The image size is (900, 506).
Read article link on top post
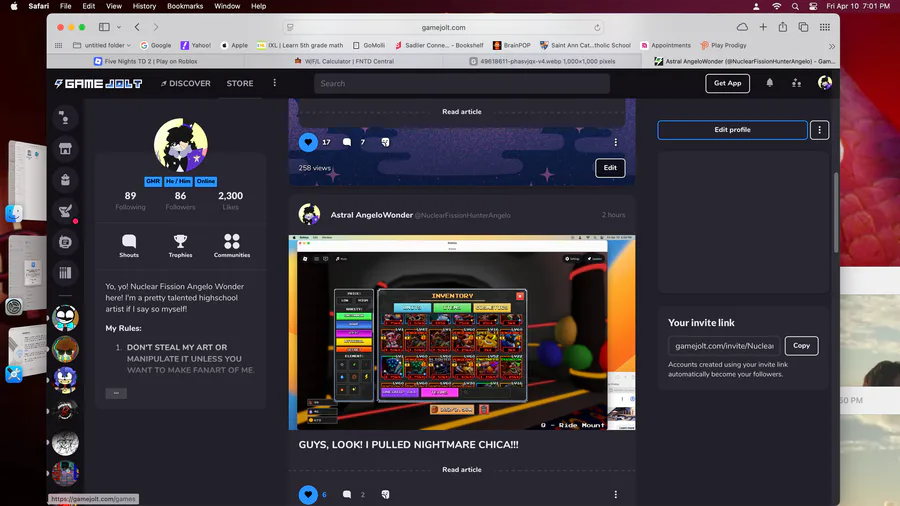tap(461, 112)
